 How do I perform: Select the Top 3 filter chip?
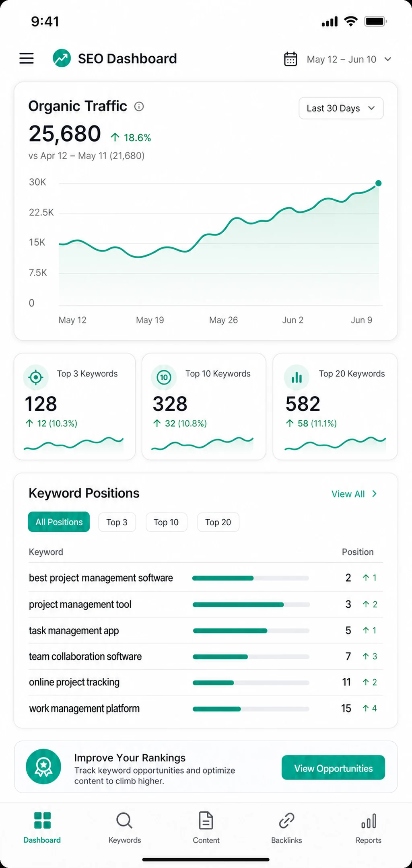[117, 522]
